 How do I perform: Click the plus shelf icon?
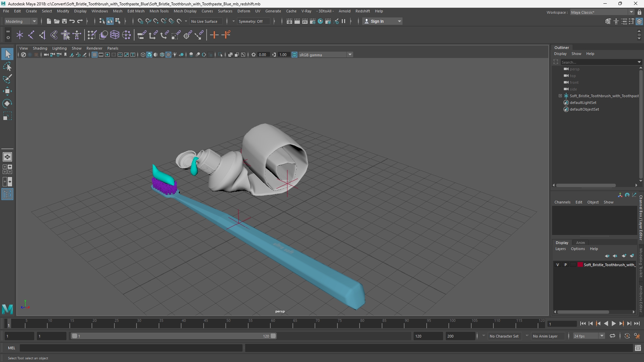(214, 35)
